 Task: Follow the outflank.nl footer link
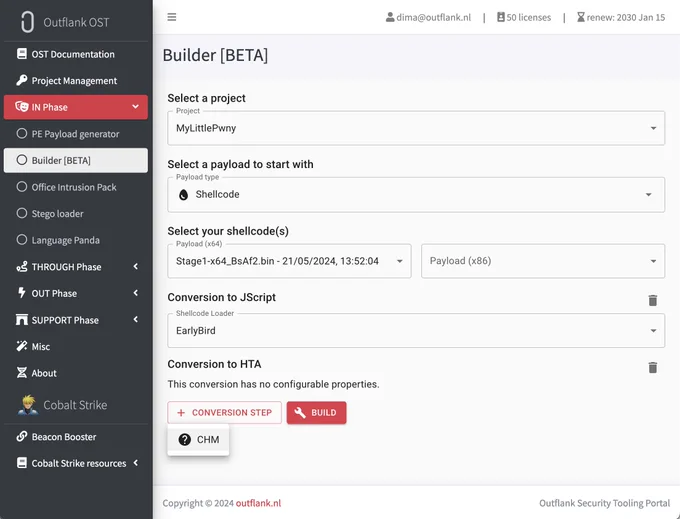[258, 503]
